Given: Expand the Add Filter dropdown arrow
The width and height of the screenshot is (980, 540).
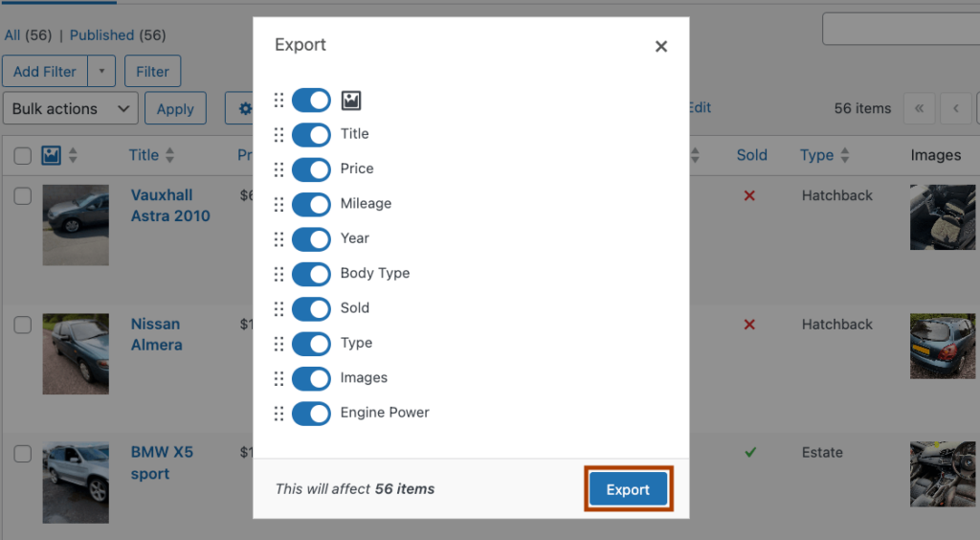Looking at the screenshot, I should pyautogui.click(x=101, y=71).
